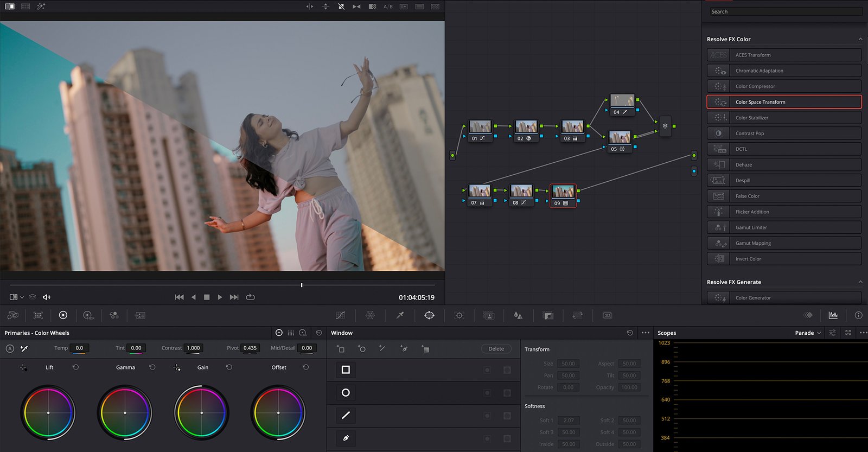Enable the Polygon line window

click(x=346, y=415)
